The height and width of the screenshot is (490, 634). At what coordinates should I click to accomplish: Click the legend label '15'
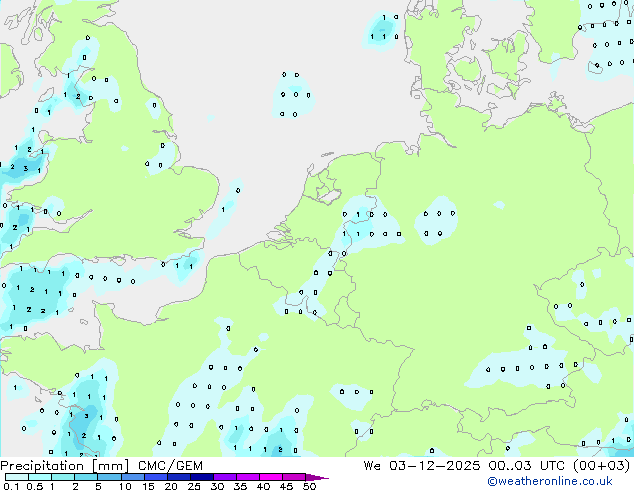pos(148,486)
